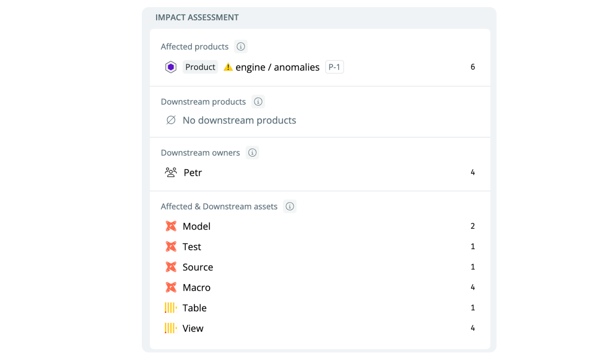Click the yellow bars icon beside Table
Image resolution: width=616 pixels, height=364 pixels.
(171, 308)
